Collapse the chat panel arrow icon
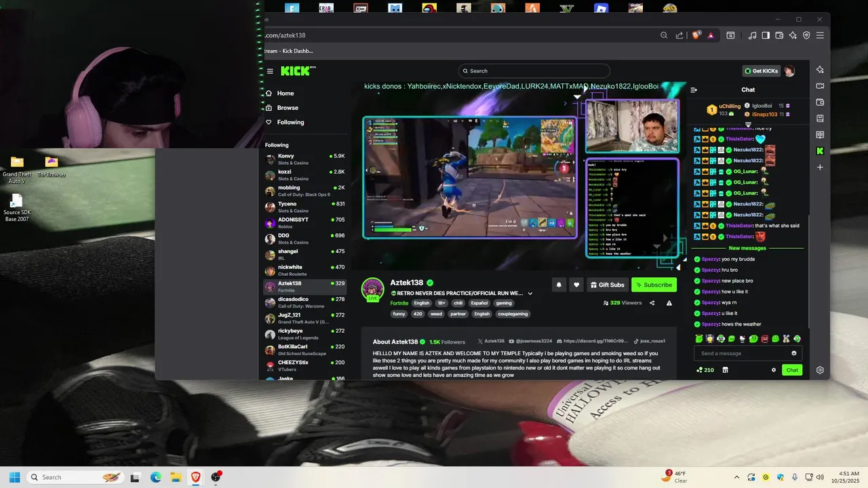 coord(694,89)
